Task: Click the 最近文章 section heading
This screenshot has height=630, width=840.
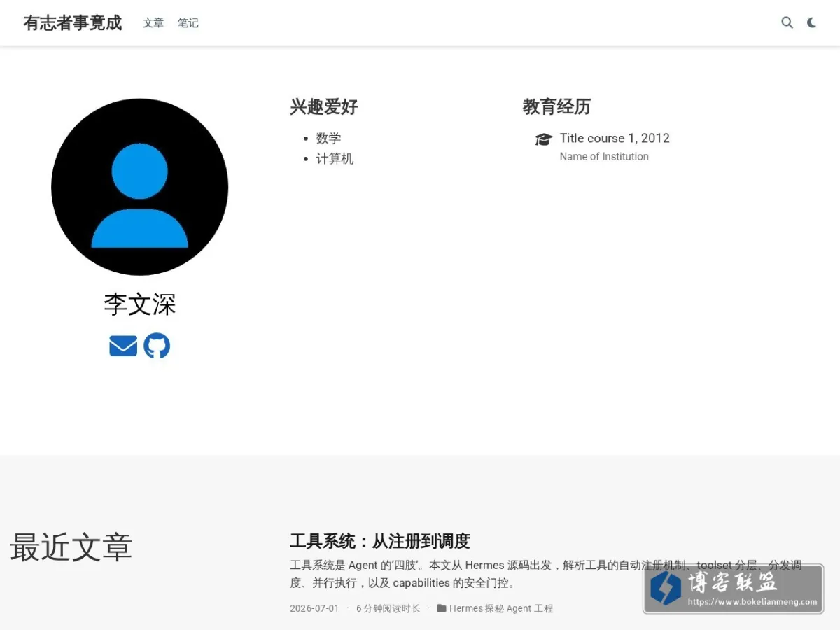Action: pyautogui.click(x=71, y=547)
